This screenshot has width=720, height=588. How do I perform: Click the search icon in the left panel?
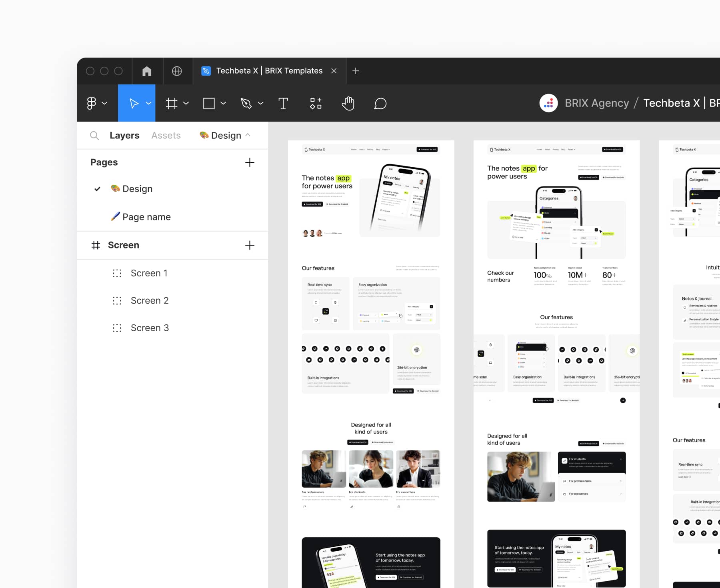[x=94, y=135]
